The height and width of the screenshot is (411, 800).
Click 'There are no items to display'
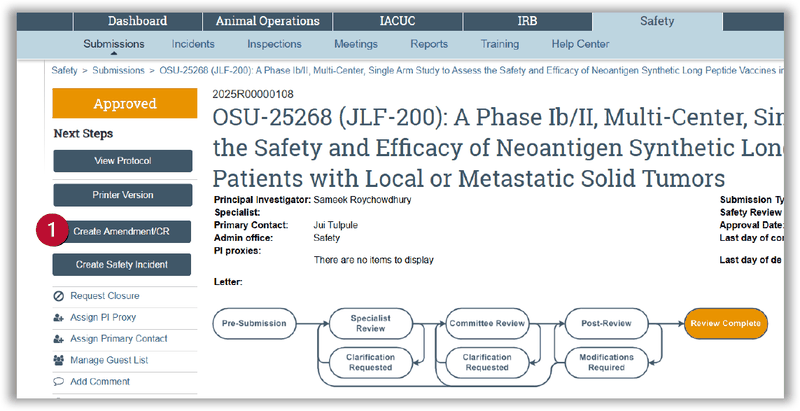[373, 260]
